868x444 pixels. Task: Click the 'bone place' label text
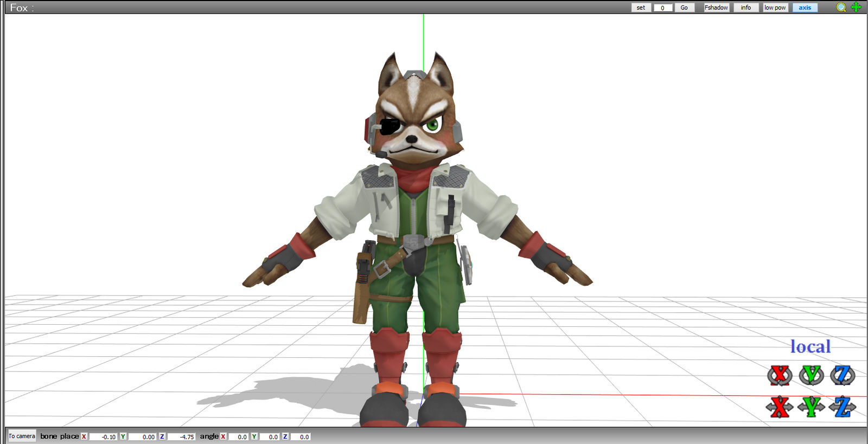tap(60, 436)
